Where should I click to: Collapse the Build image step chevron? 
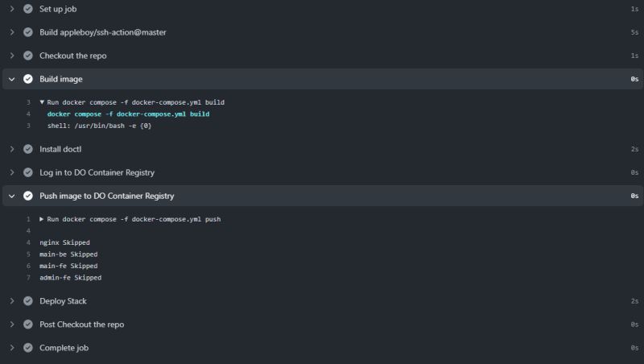coord(12,79)
